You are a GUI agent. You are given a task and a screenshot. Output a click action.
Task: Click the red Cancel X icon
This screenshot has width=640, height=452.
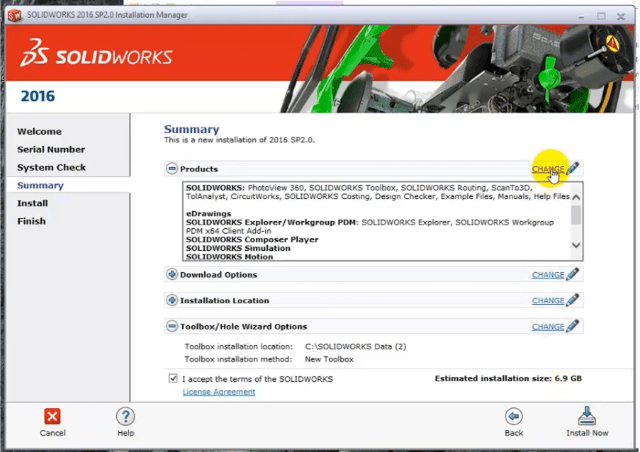point(52,416)
